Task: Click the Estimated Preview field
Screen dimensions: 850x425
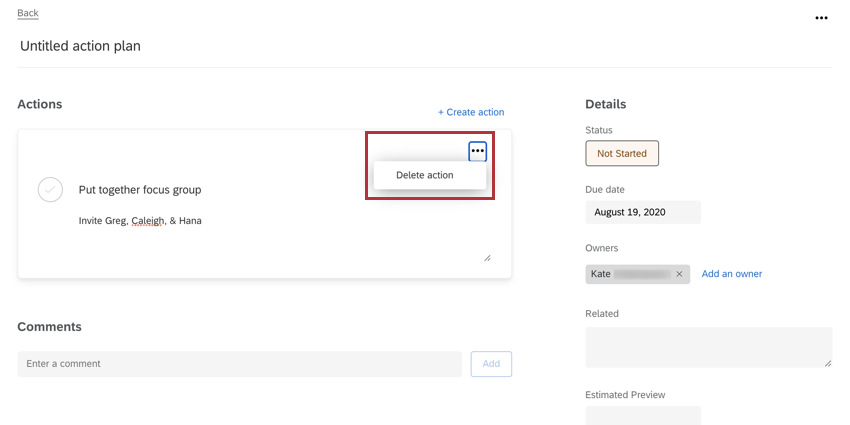Action: [x=643, y=415]
